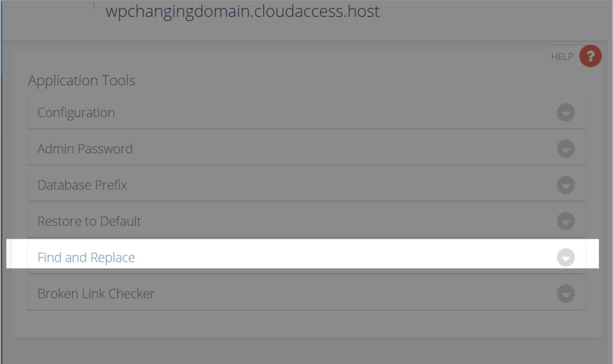Expand Find and Replace arrow icon
The image size is (613, 364).
point(566,258)
